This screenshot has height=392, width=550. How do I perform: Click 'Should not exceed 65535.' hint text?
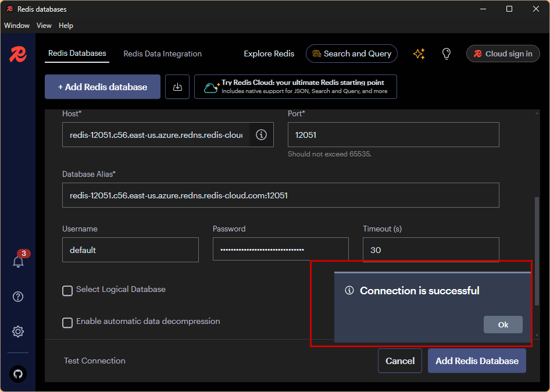[x=330, y=154]
